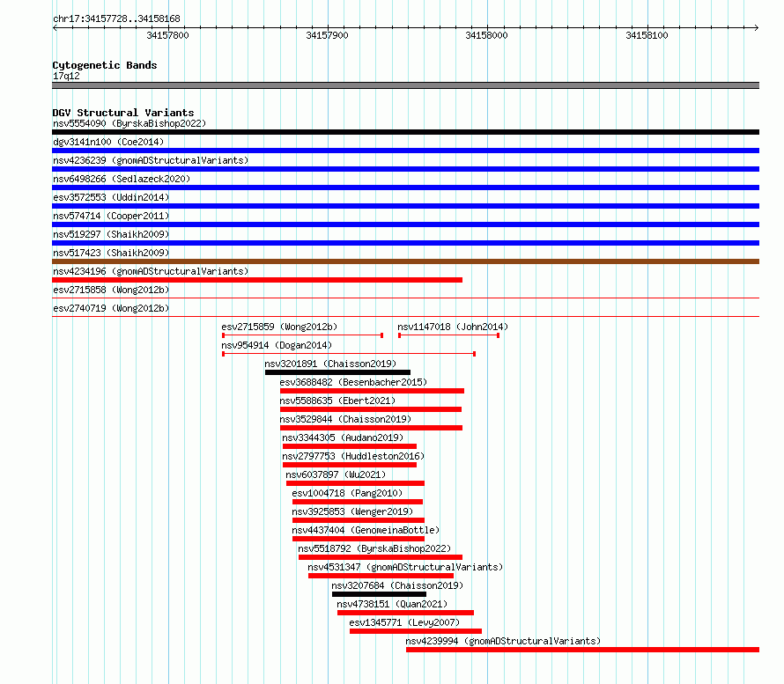The image size is (784, 684).
Task: Click the red bar under nsv3344305
Action: pyautogui.click(x=350, y=446)
